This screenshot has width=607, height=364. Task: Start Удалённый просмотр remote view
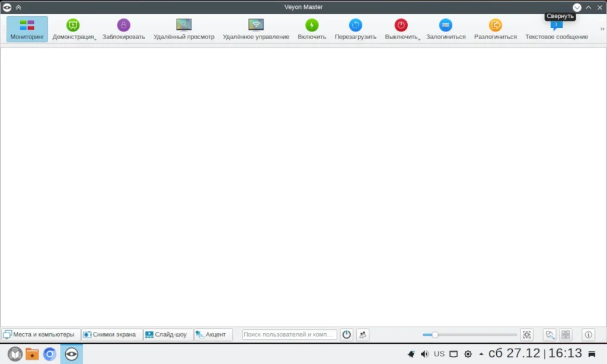point(184,29)
